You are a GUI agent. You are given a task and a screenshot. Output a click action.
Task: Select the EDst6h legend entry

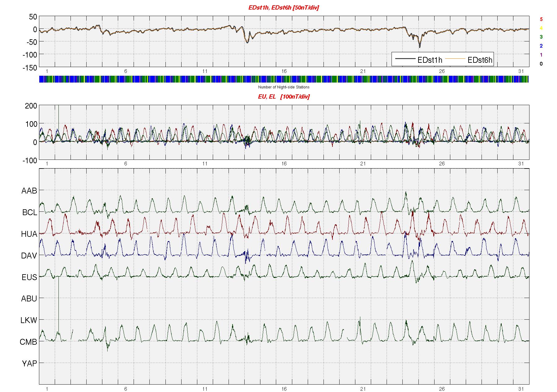(469, 60)
